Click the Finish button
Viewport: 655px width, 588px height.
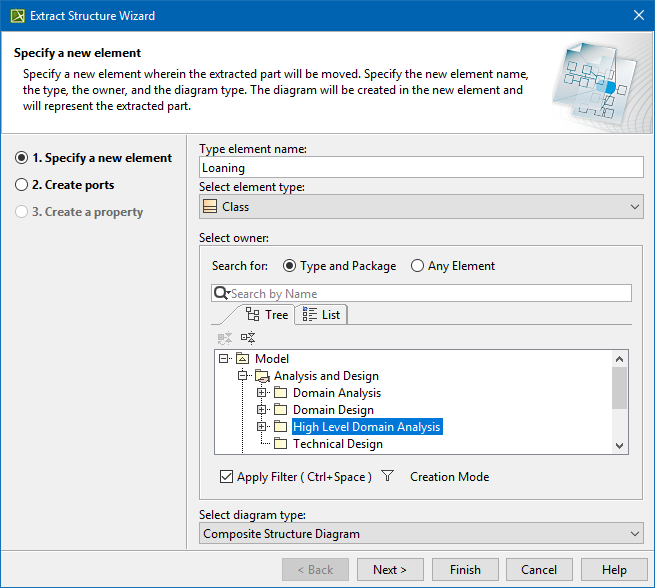(465, 570)
